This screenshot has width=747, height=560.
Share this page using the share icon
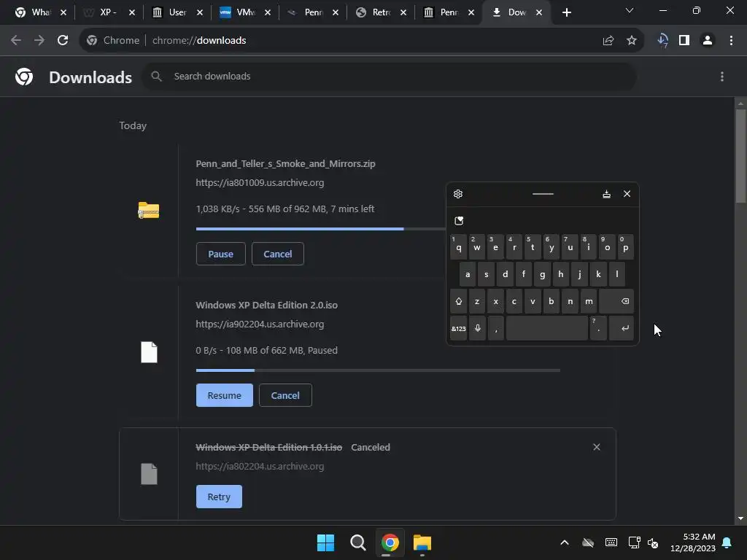click(608, 41)
